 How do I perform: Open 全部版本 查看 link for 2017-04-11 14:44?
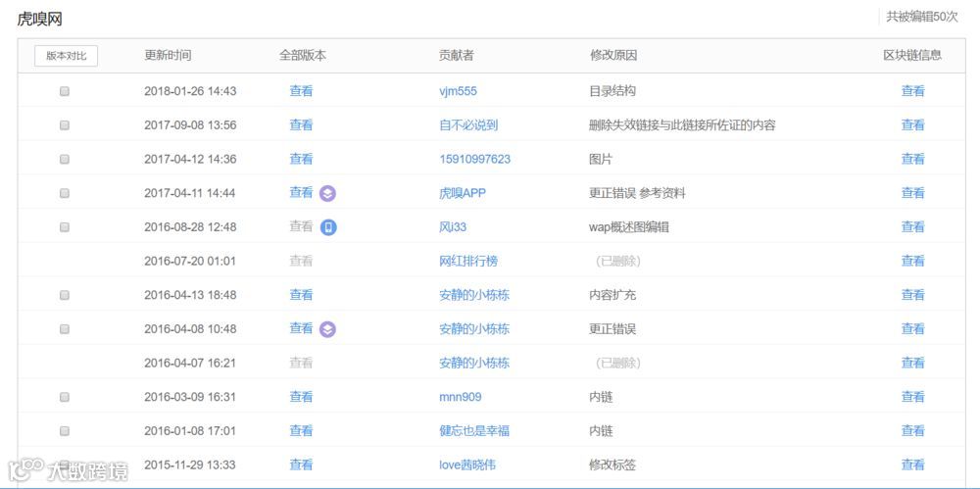pos(301,193)
